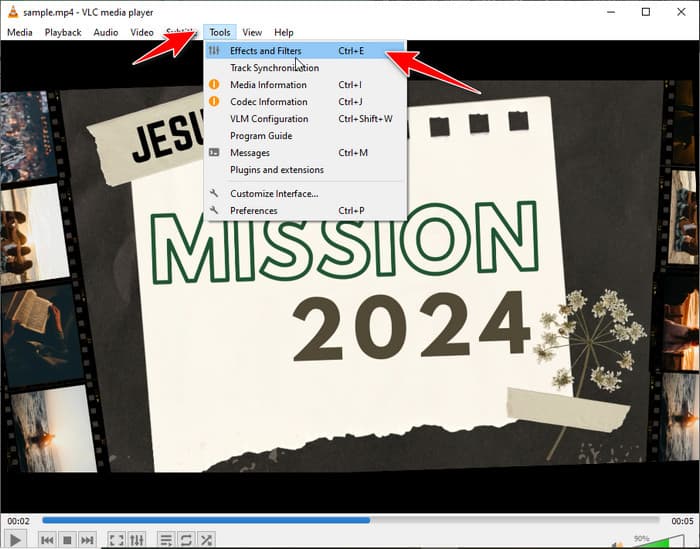Skip to previous media track
This screenshot has width=700, height=549.
[x=47, y=540]
